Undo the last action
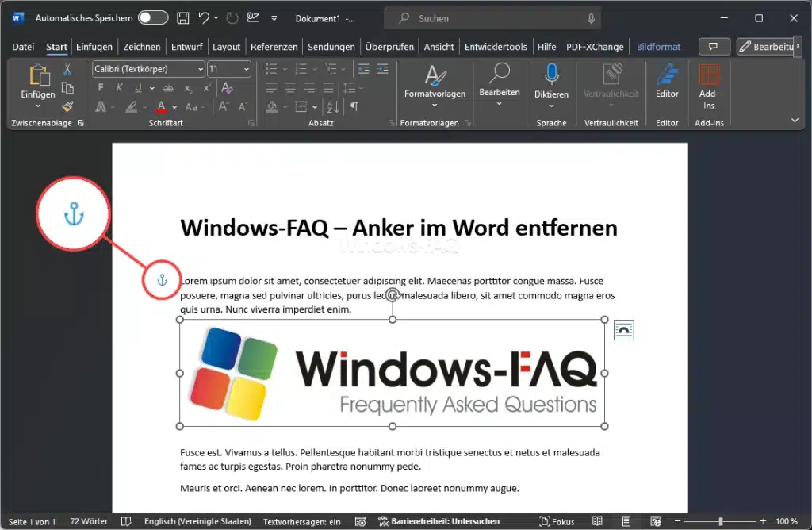The image size is (812, 530). tap(204, 18)
